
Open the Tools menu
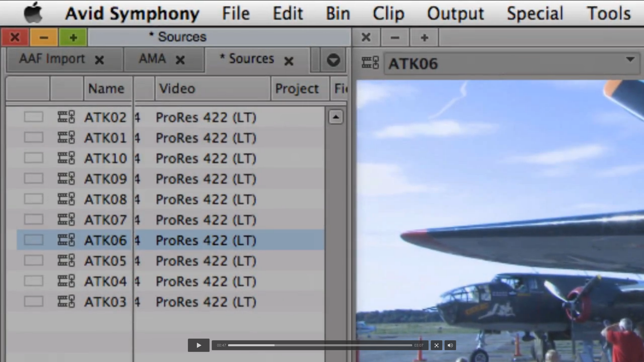(x=609, y=13)
